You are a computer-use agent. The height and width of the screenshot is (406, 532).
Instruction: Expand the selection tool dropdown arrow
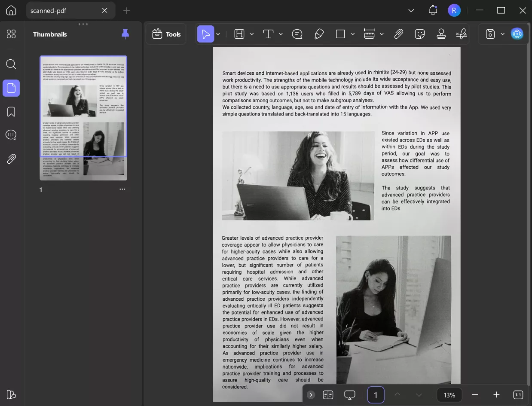click(x=218, y=34)
